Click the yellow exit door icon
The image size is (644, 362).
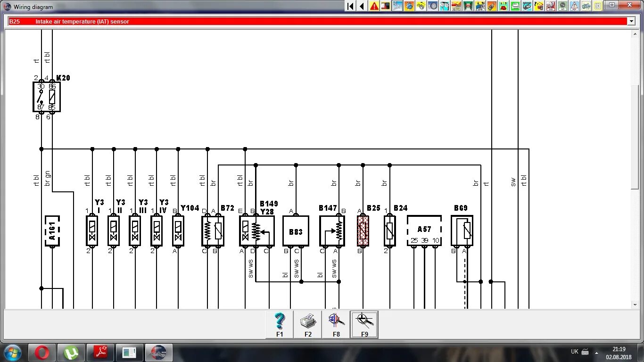pos(598,6)
